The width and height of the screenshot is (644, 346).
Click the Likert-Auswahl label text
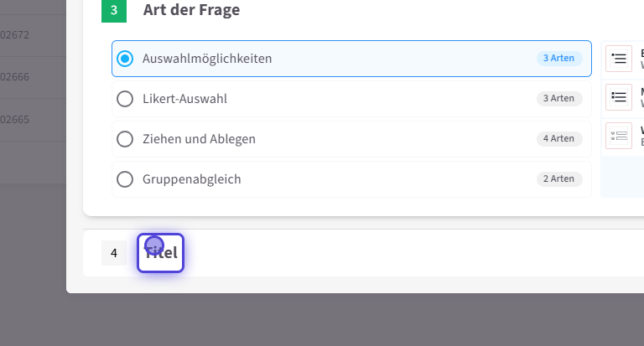click(x=184, y=99)
